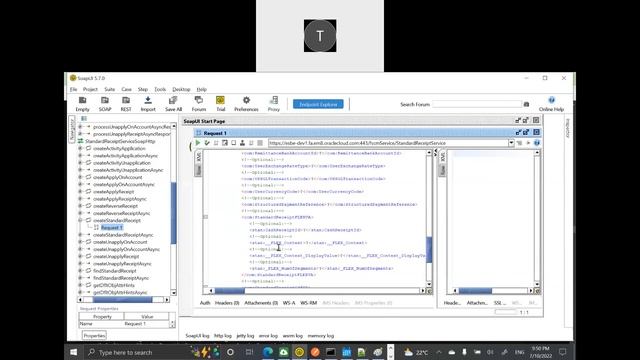Select the Request 1 tree item
Viewport: 640px width, 360px height.
[x=111, y=228]
